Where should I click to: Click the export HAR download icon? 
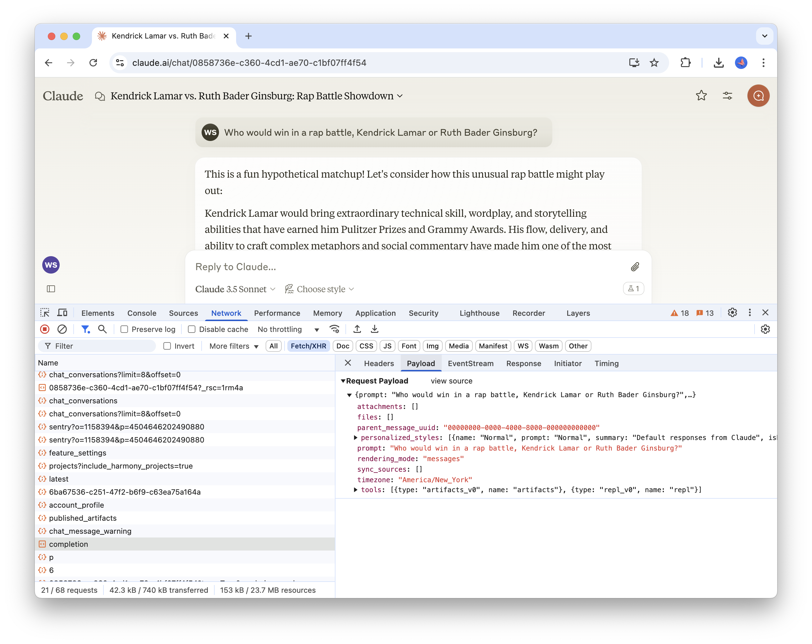[x=374, y=329]
